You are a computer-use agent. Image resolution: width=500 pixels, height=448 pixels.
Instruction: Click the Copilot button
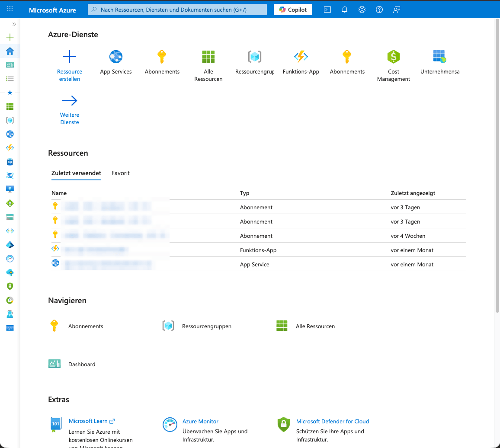point(293,10)
